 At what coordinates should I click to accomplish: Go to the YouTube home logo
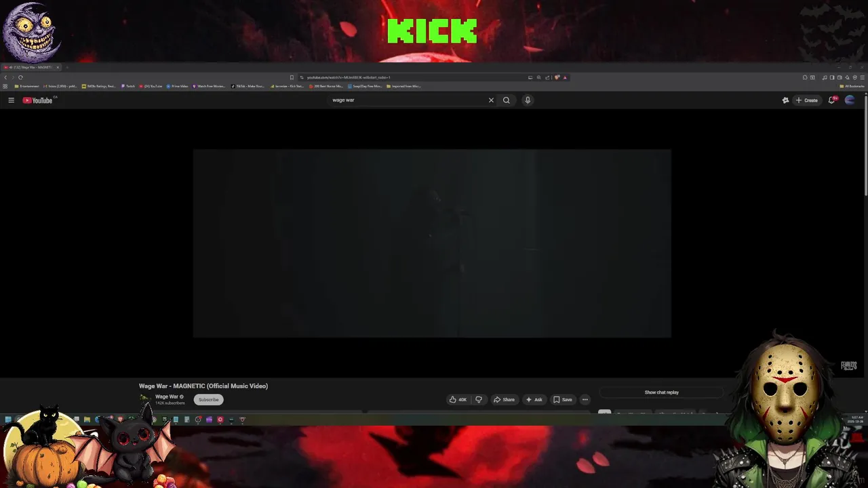coord(37,100)
